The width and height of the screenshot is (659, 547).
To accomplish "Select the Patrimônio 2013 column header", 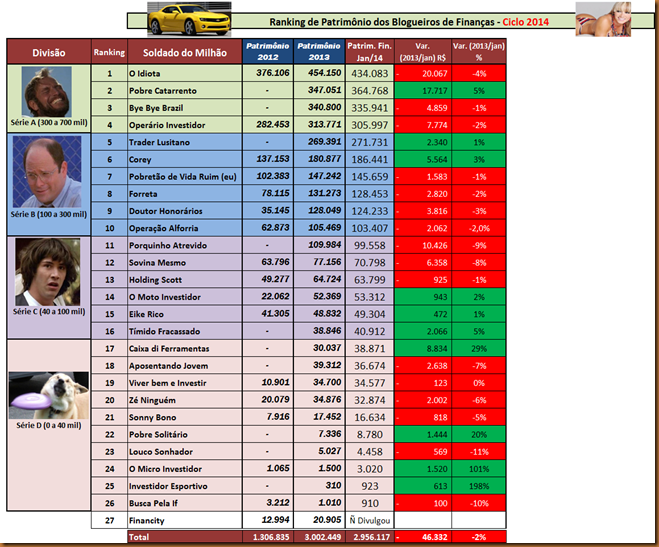I will (x=320, y=52).
